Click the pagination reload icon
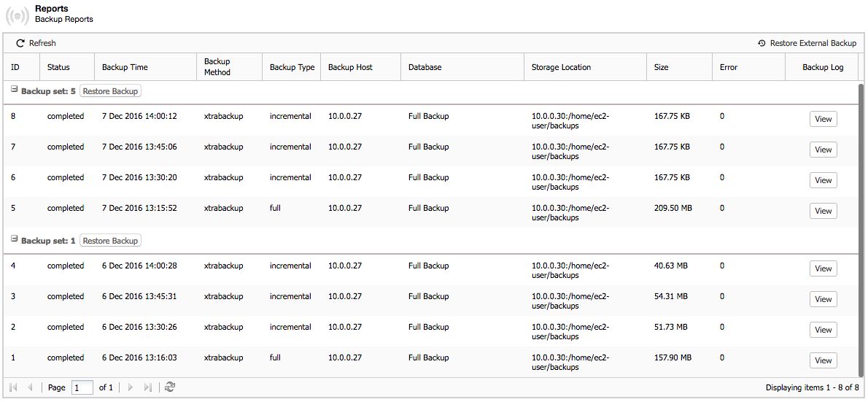This screenshot has height=402, width=868. coord(170,387)
